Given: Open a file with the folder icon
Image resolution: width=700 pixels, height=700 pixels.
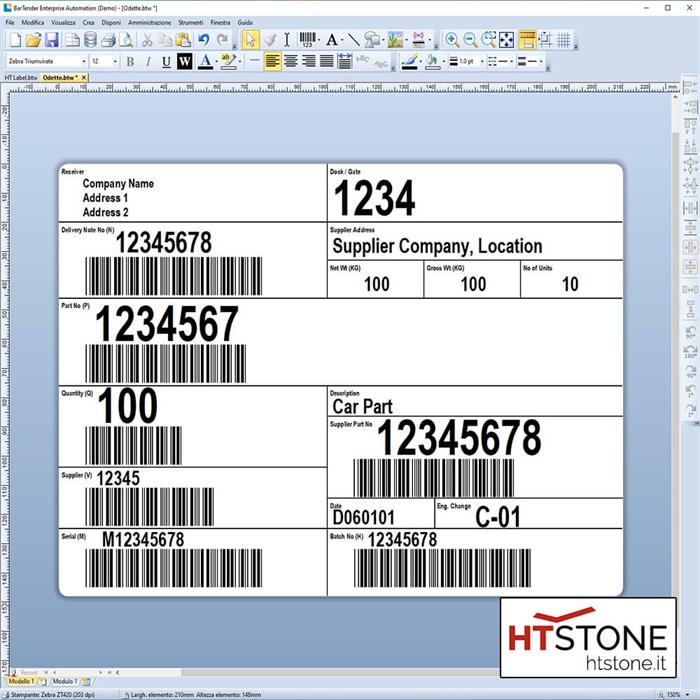Looking at the screenshot, I should click(x=33, y=40).
